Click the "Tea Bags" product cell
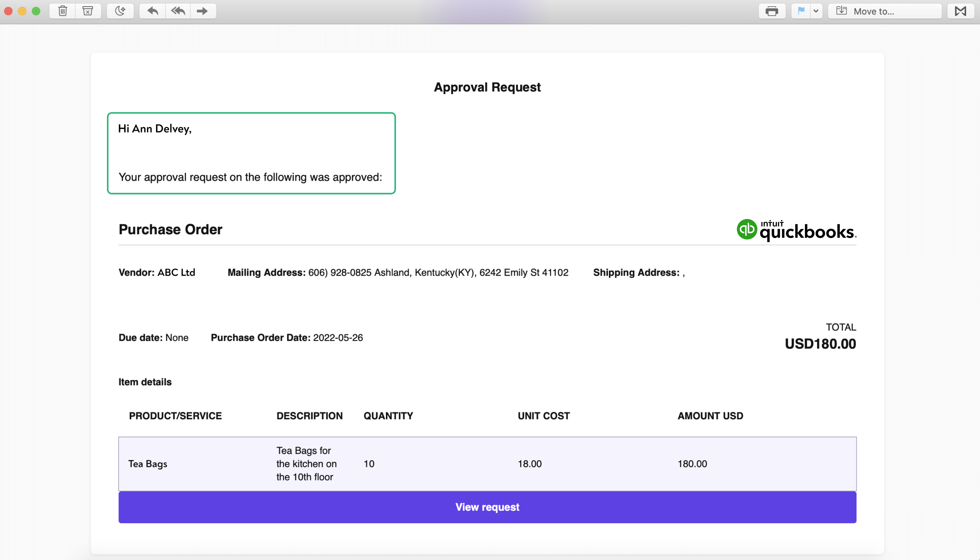This screenshot has height=560, width=980. coord(148,464)
